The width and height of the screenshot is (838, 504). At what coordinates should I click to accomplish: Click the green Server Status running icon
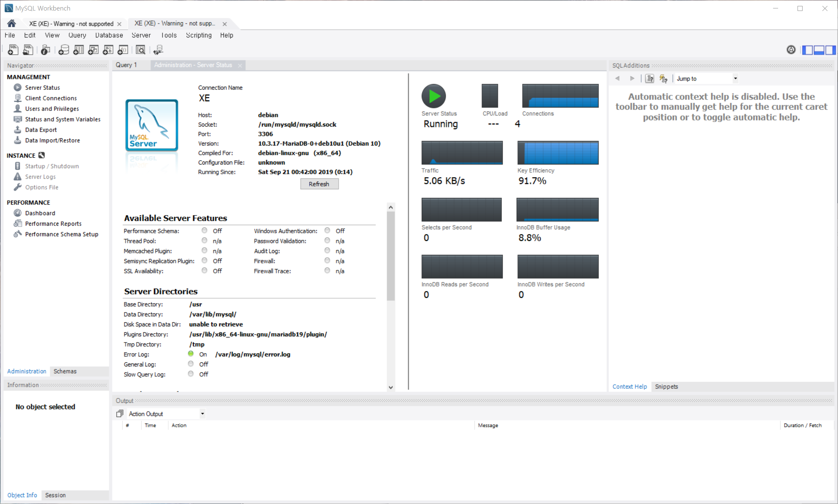pos(434,96)
